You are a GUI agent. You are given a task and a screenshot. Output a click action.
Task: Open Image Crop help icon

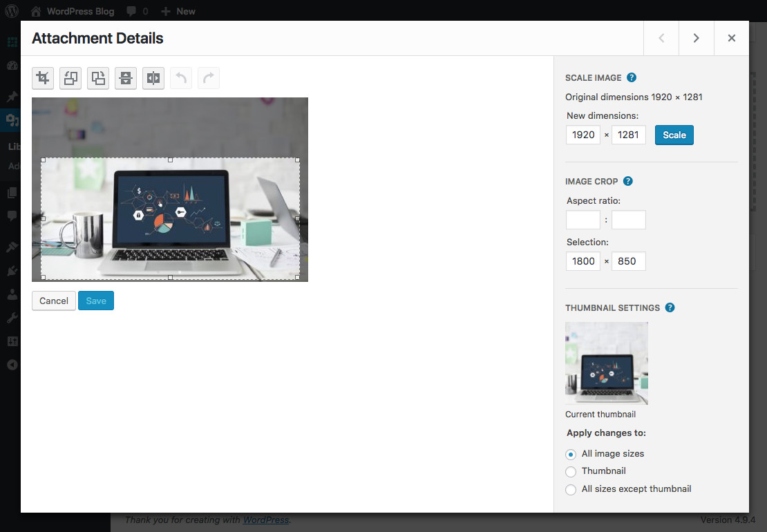click(628, 181)
